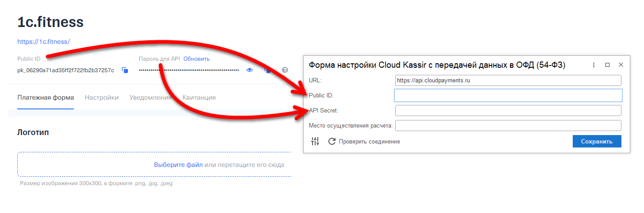Open the Уведомления tab
This screenshot has height=213, width=644.
coord(150,97)
